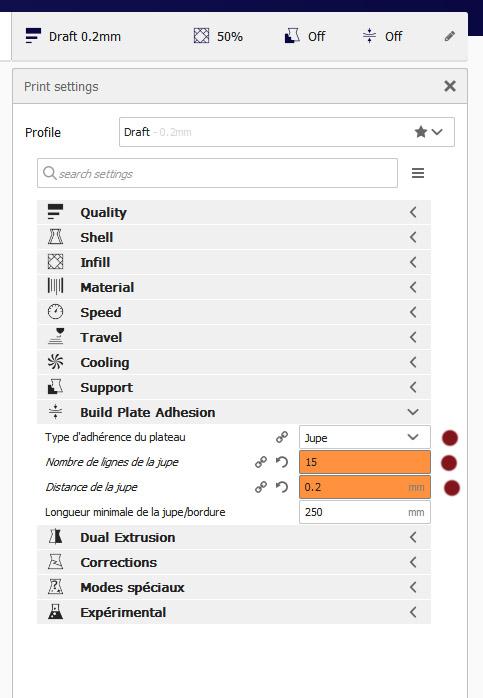The width and height of the screenshot is (483, 698).
Task: Expand the Infill settings category
Action: (234, 262)
